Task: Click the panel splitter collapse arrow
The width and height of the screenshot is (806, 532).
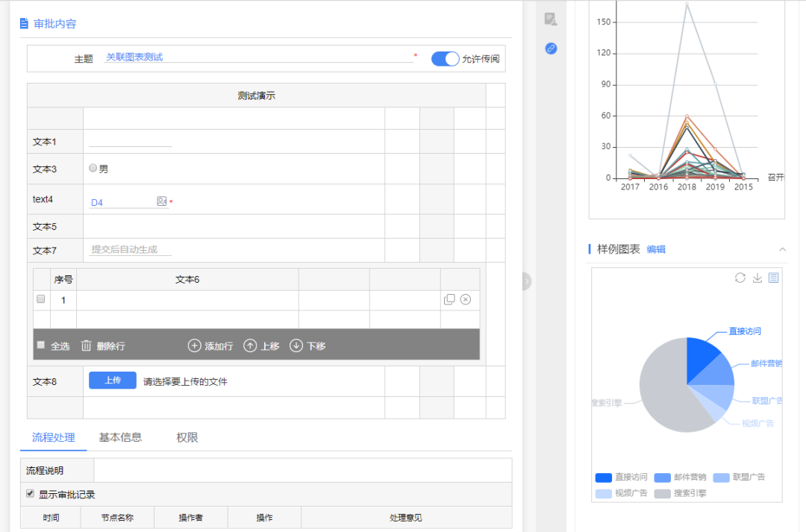Action: 526,281
